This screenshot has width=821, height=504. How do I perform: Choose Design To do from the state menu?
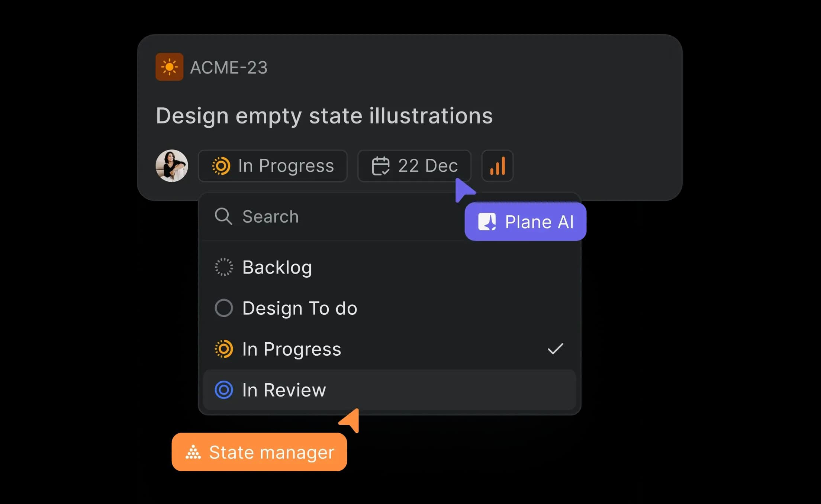coord(299,308)
